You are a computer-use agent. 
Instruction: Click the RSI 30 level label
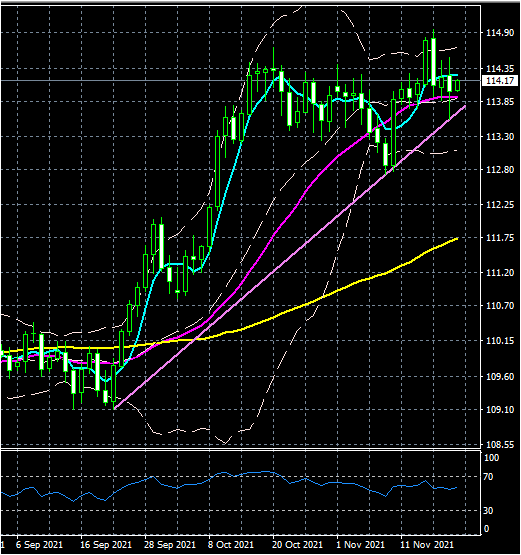488,510
